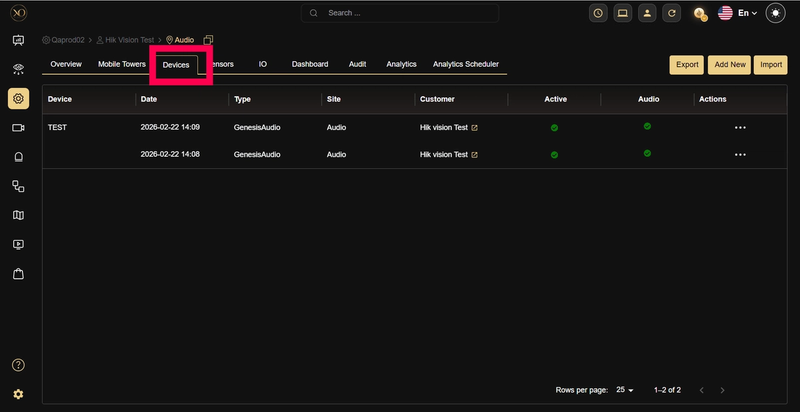The height and width of the screenshot is (412, 800).
Task: Open the alarm bell icon in the sidebar
Action: pyautogui.click(x=18, y=157)
